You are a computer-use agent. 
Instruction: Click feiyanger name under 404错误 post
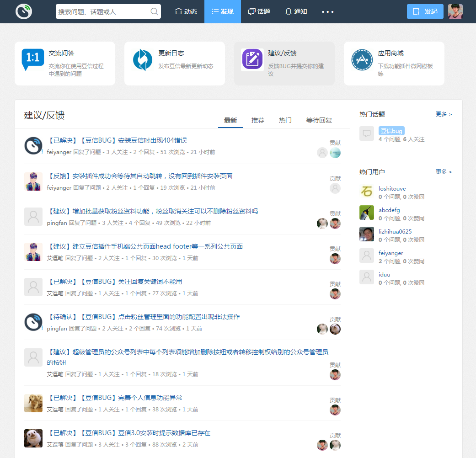pos(59,152)
